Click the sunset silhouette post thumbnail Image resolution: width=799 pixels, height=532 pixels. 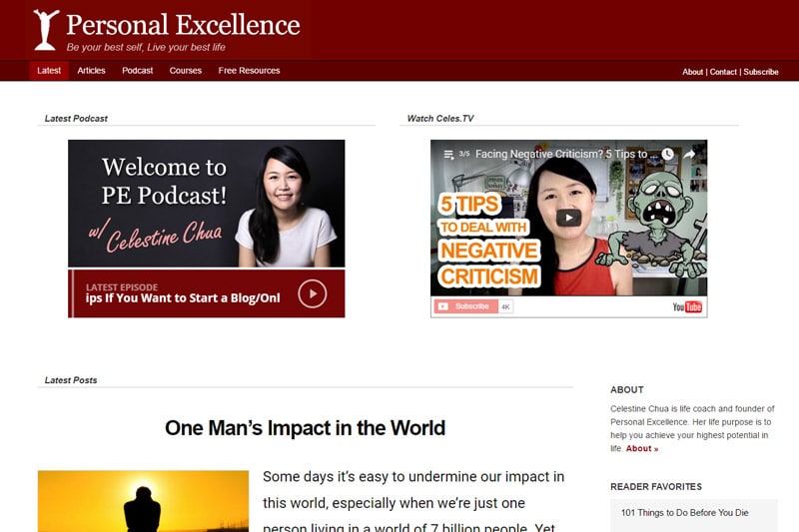143,501
